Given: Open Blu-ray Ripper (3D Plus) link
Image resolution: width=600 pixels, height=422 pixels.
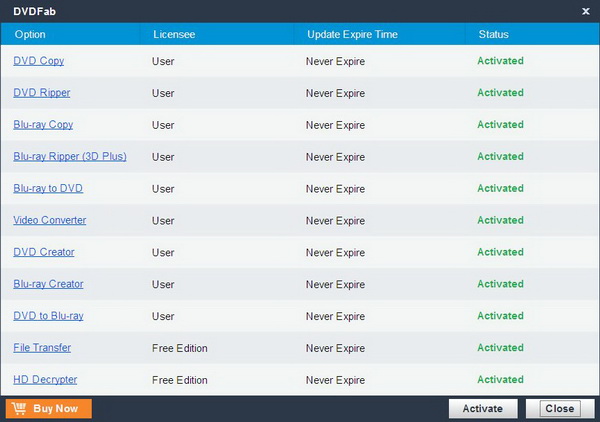Looking at the screenshot, I should click(x=69, y=157).
